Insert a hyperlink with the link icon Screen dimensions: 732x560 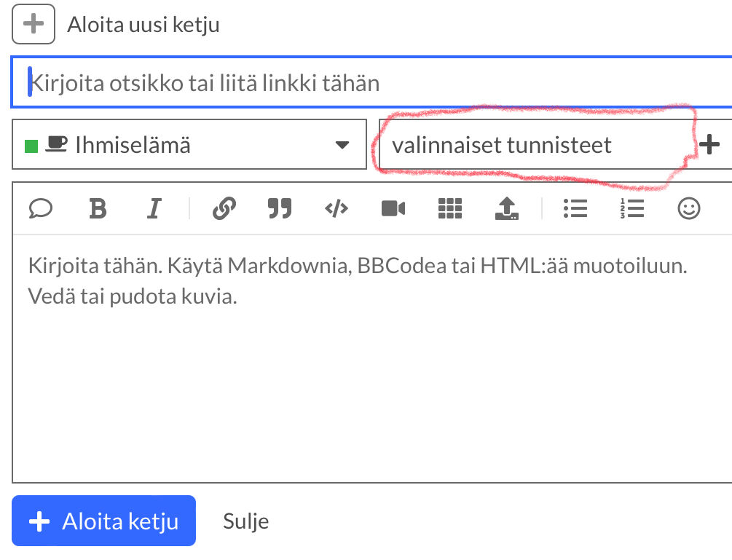tap(224, 209)
